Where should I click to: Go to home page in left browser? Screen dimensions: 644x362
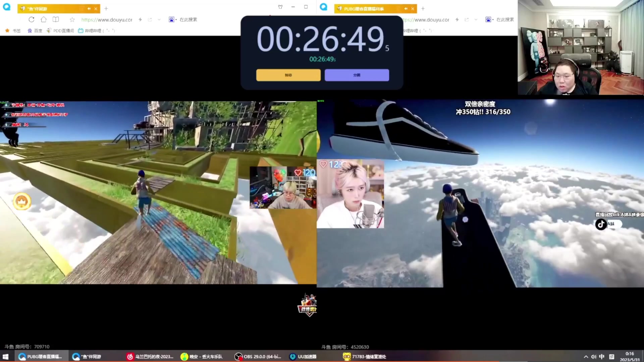click(x=44, y=19)
